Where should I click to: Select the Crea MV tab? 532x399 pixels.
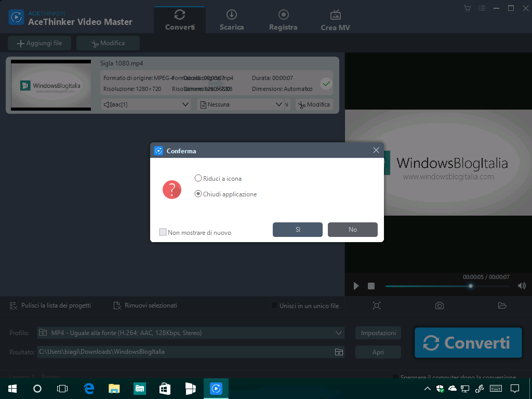click(x=335, y=20)
